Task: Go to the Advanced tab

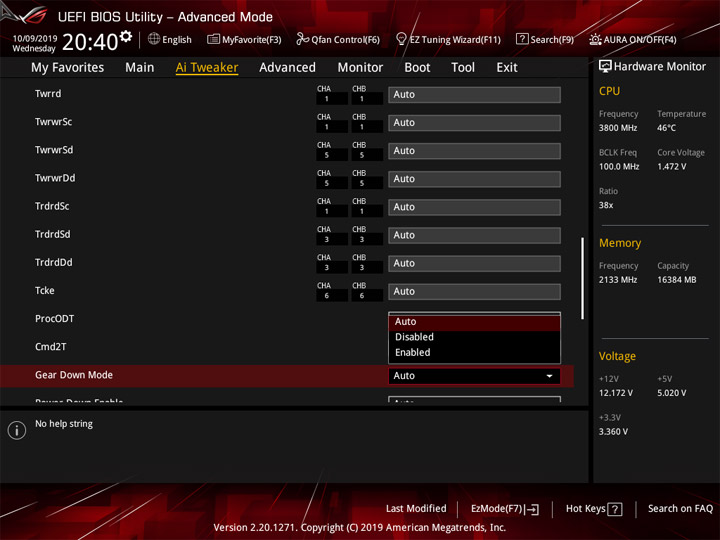Action: pyautogui.click(x=287, y=68)
